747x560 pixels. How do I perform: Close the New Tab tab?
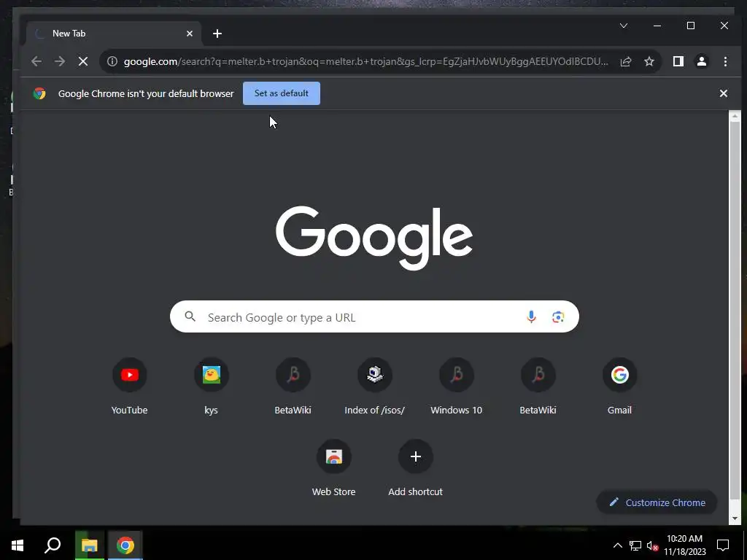pyautogui.click(x=190, y=34)
